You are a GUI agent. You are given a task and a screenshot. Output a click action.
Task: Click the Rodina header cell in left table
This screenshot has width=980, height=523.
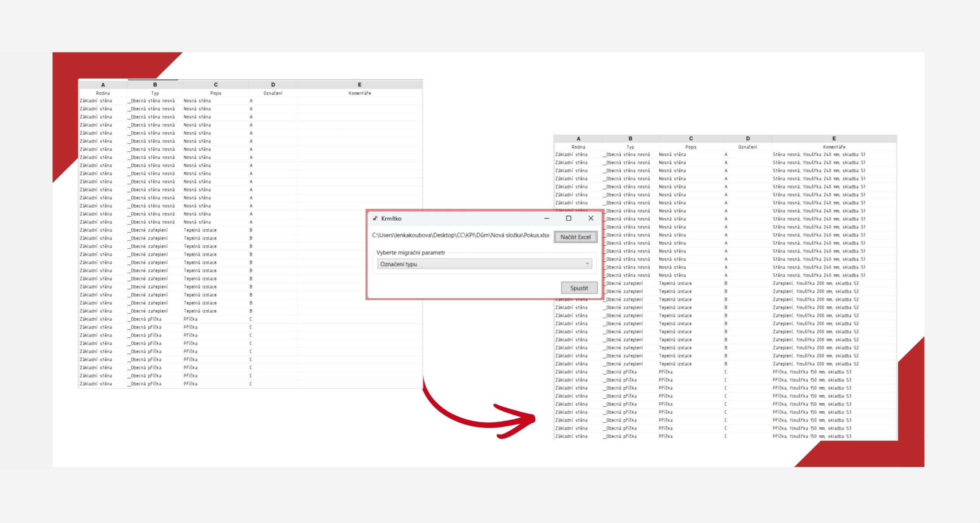[103, 93]
